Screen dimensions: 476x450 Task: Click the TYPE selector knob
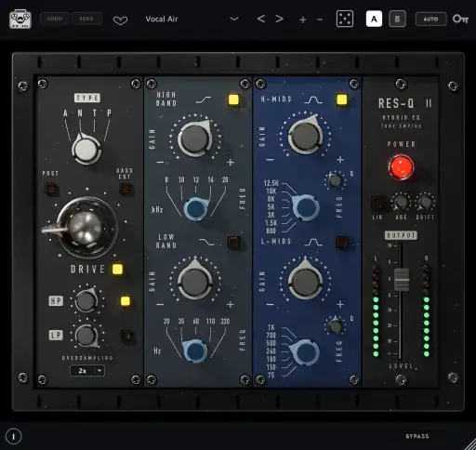86,150
